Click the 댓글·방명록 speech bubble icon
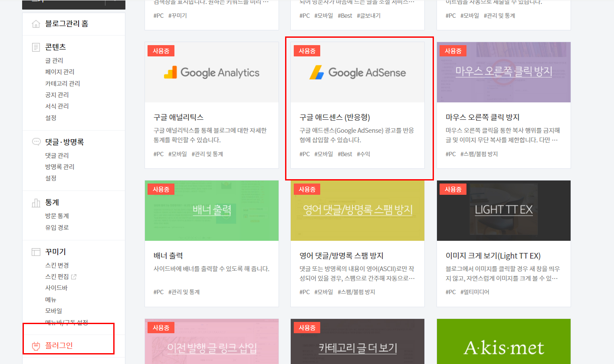Viewport: 614px width, 364px height. (x=36, y=142)
